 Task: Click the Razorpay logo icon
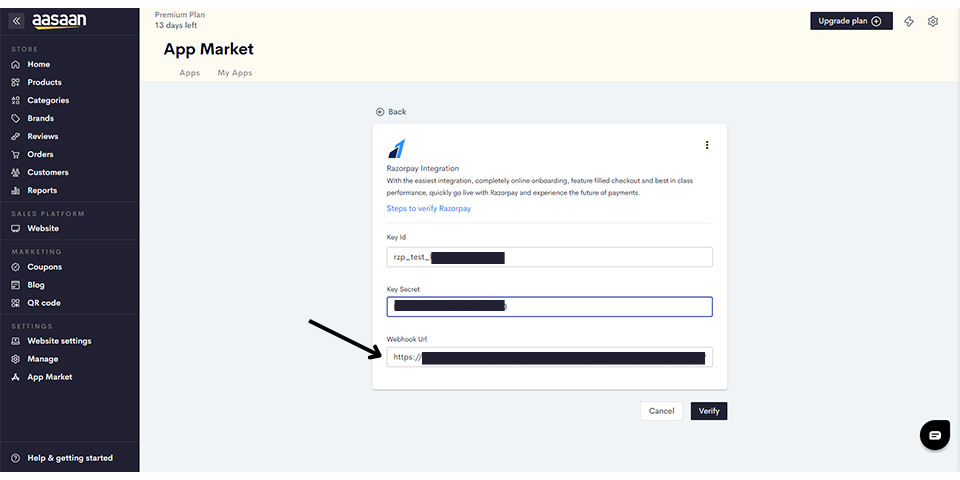pos(396,149)
